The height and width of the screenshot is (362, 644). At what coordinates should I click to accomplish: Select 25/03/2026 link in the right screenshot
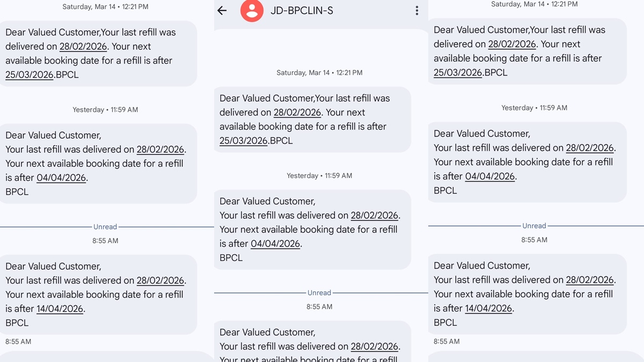click(457, 73)
